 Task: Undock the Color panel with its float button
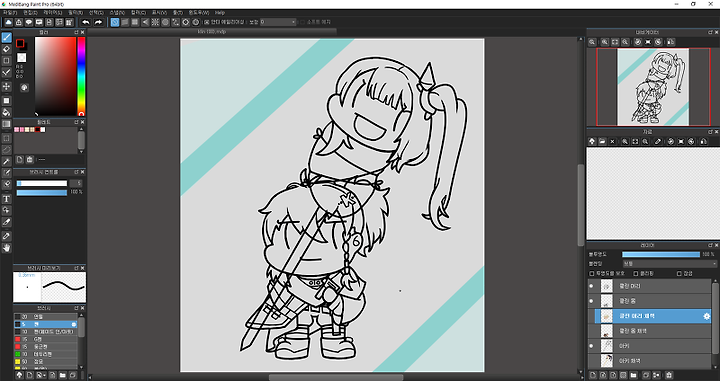click(77, 33)
